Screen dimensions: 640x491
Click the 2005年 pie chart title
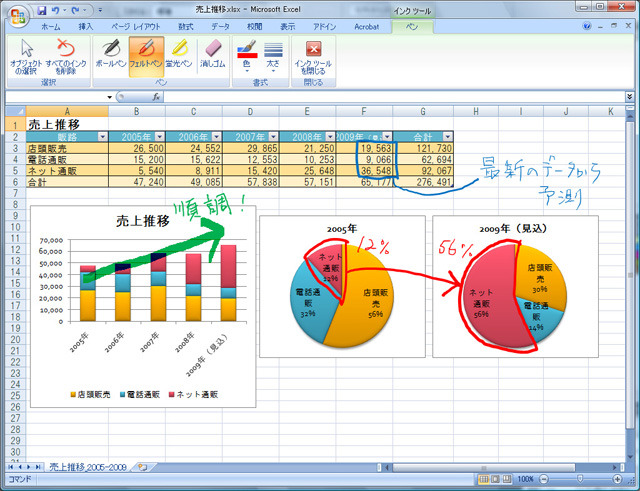tap(342, 229)
